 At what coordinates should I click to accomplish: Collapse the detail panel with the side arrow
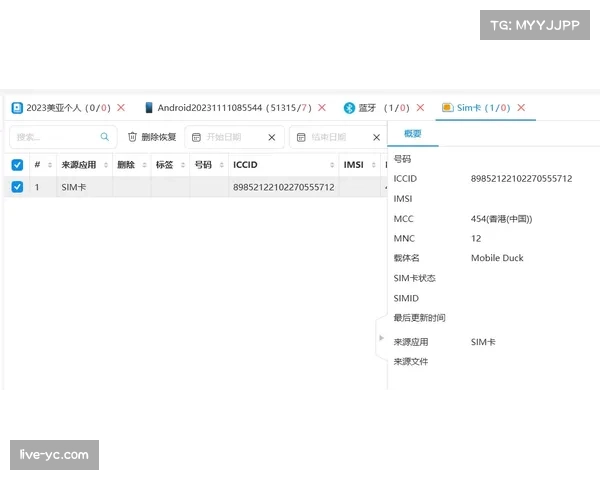[x=381, y=338]
